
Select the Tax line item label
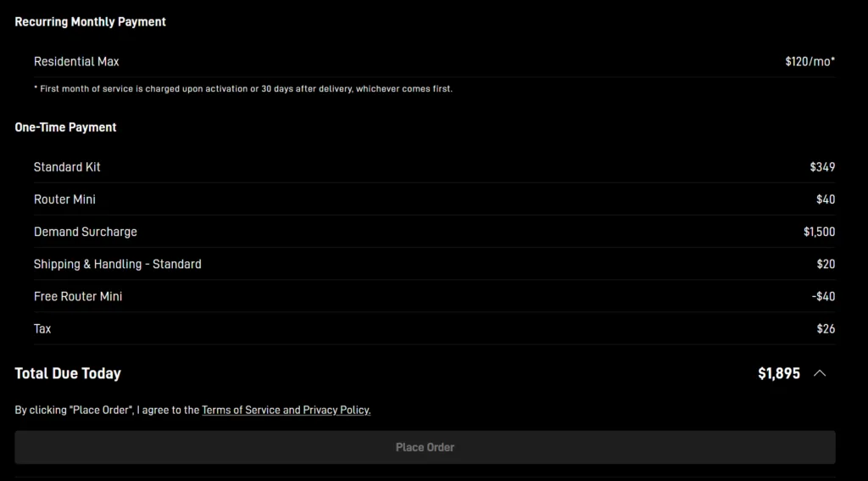(42, 328)
